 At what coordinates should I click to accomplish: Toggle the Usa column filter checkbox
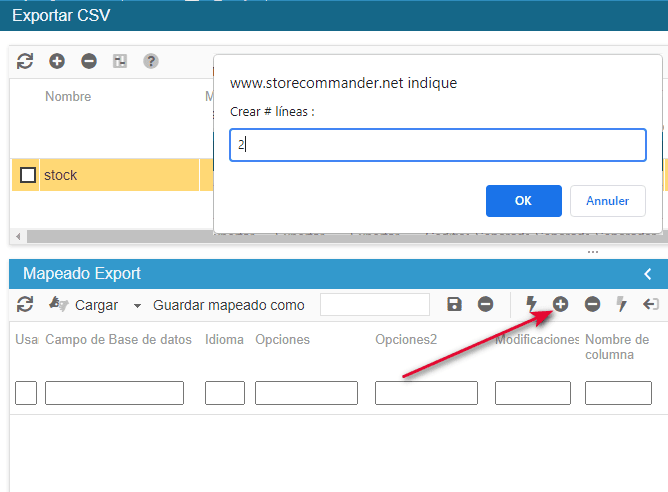pyautogui.click(x=26, y=393)
